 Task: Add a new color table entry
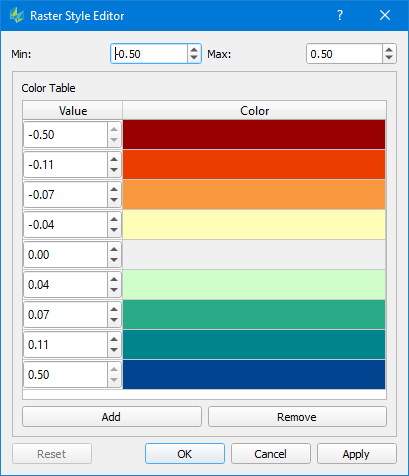point(112,417)
